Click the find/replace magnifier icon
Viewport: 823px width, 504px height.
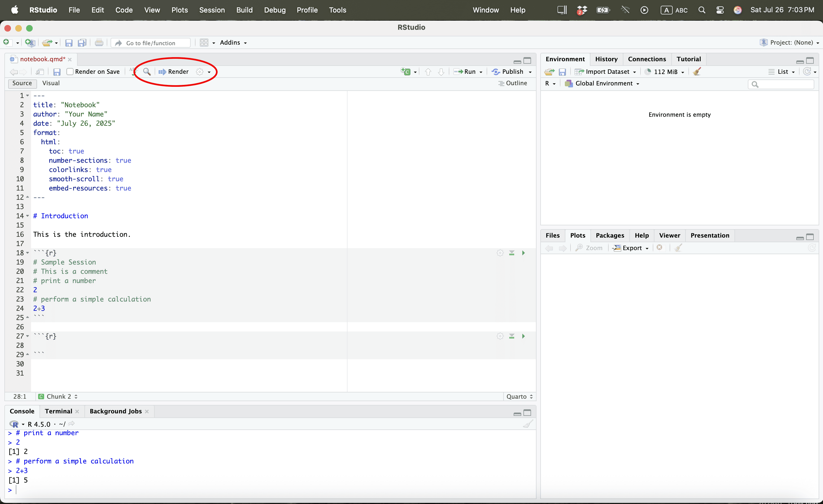coord(147,72)
